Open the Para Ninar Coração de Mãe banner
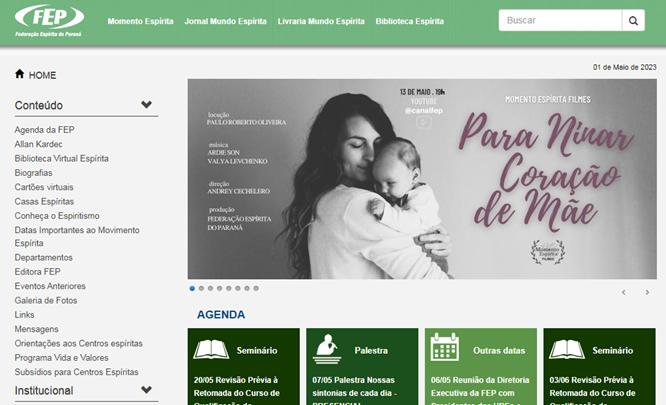Screen dimensions: 666x405 pos(422,179)
